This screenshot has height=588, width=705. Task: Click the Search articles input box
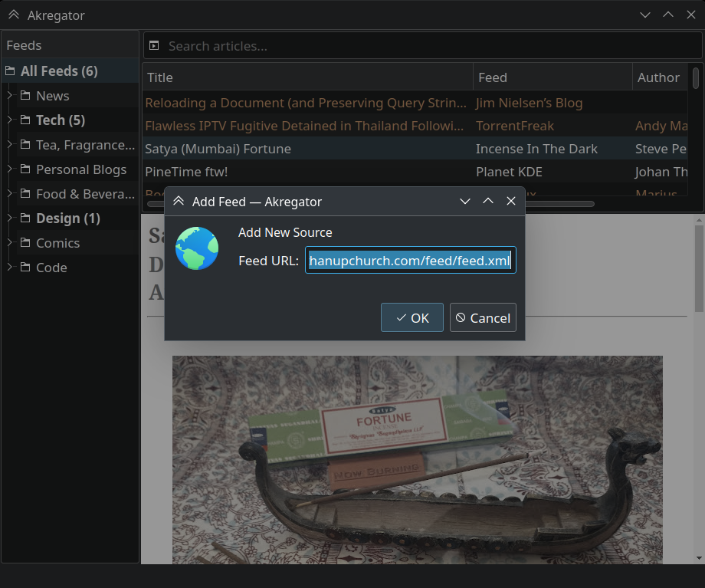click(429, 46)
